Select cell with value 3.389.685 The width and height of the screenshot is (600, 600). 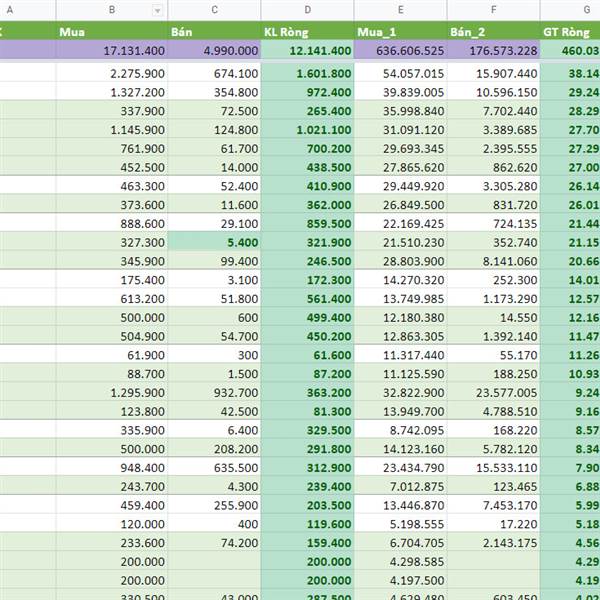click(494, 129)
